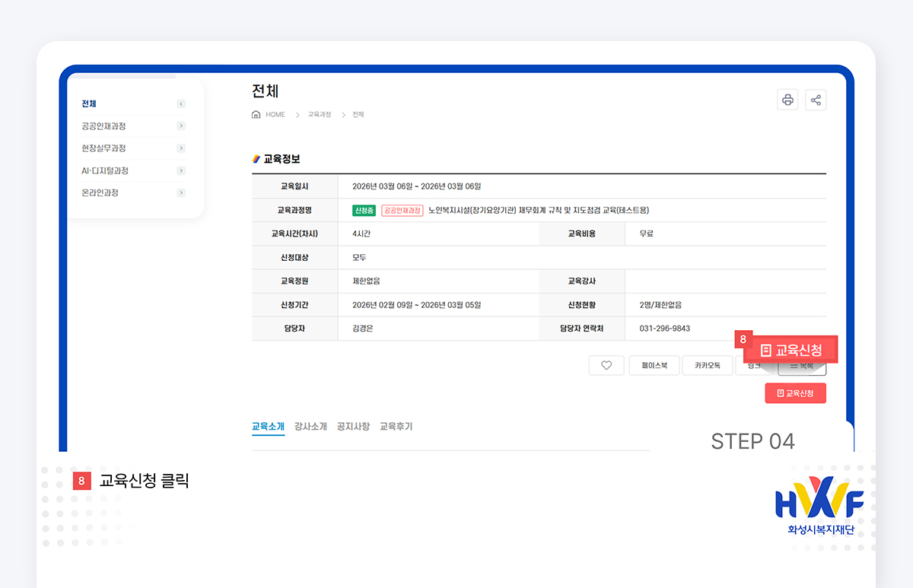Expand the 공공인재과정 sidebar menu
913x588 pixels.
pos(180,126)
